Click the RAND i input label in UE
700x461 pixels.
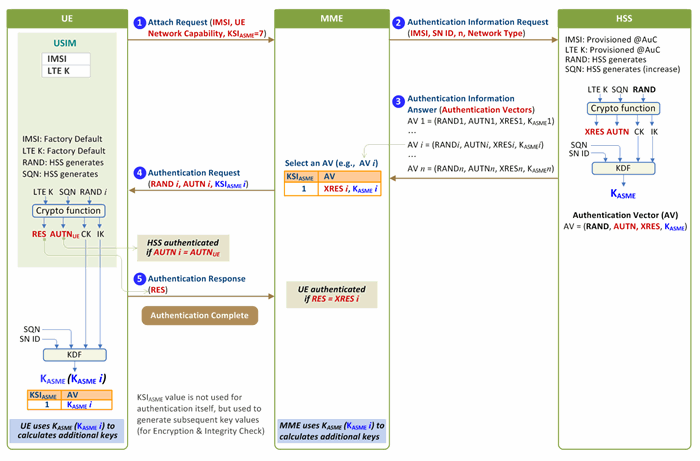(93, 192)
